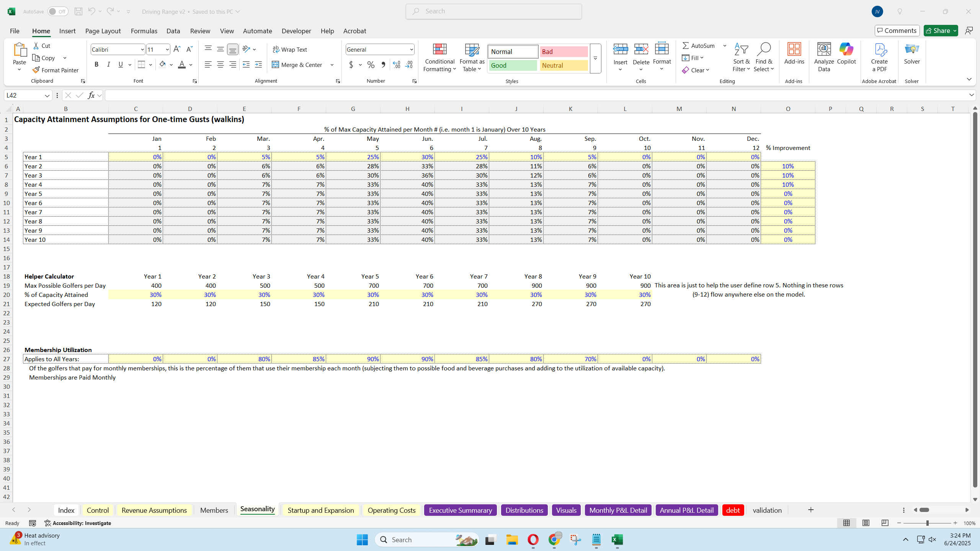Open Sort & Filter options

coord(741,57)
